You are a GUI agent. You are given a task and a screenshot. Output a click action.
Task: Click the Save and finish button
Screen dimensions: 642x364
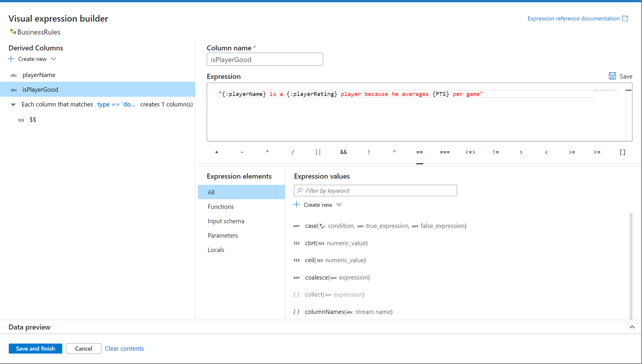35,349
